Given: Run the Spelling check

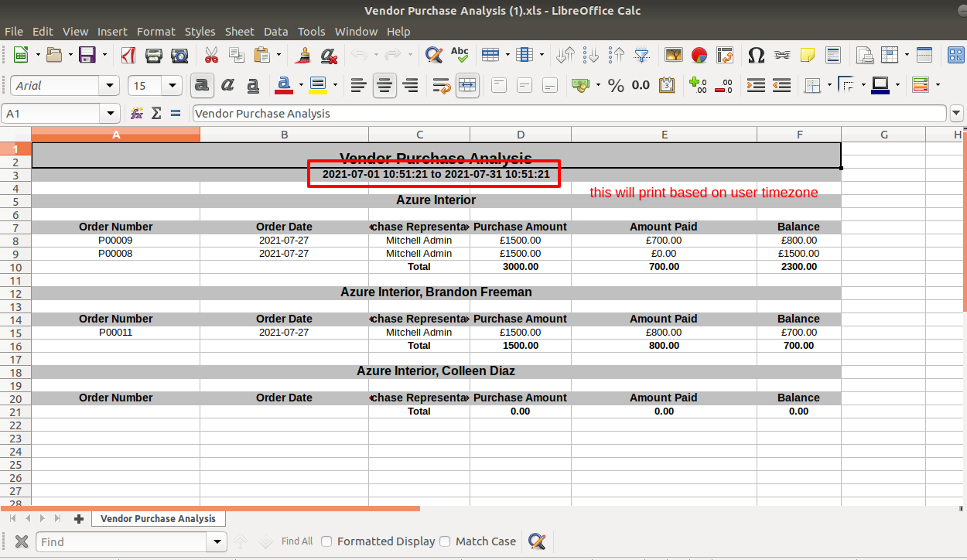Looking at the screenshot, I should pos(460,55).
